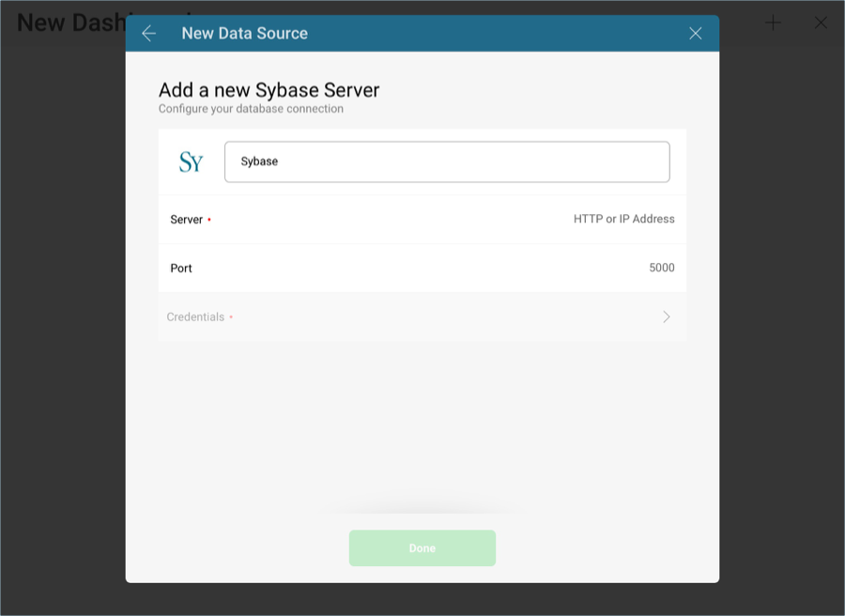Go back using the header arrow
This screenshot has height=616, width=845.
(148, 34)
